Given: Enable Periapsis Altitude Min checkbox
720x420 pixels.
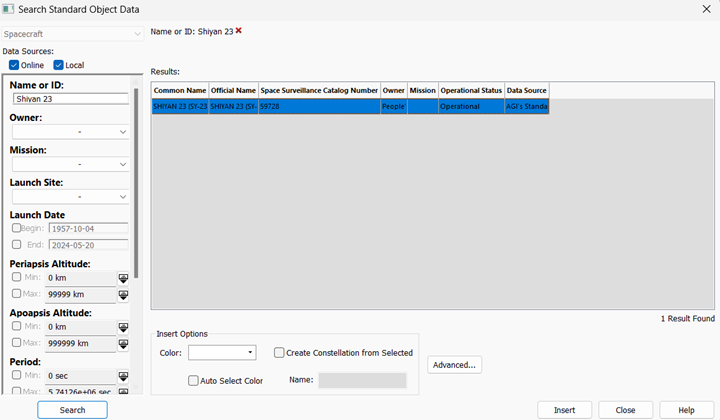Looking at the screenshot, I should click(17, 277).
